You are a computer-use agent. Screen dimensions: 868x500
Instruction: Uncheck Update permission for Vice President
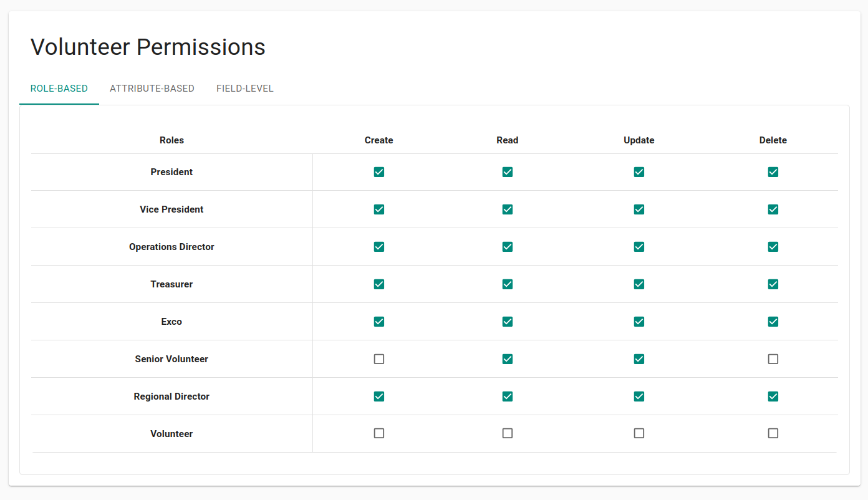(639, 209)
